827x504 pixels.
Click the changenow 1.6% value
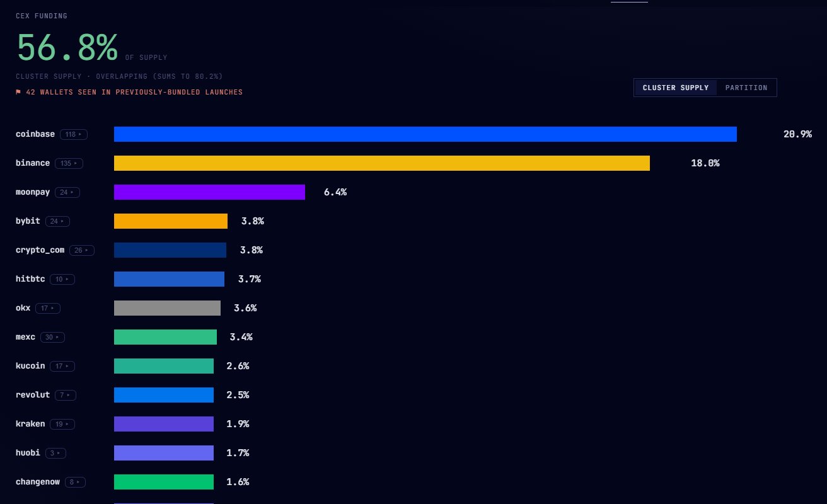pos(238,482)
